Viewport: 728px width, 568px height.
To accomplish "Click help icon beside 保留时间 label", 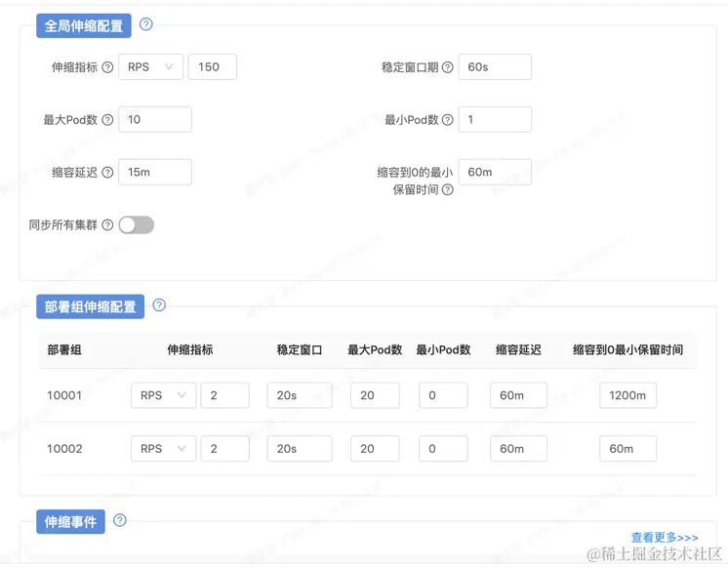I will pos(447,189).
